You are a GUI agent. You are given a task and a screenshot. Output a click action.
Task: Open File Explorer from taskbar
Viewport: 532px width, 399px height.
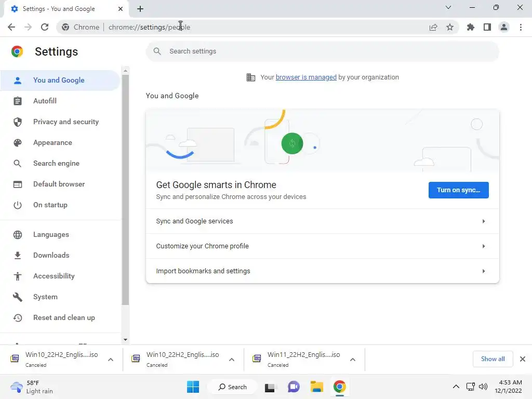316,387
